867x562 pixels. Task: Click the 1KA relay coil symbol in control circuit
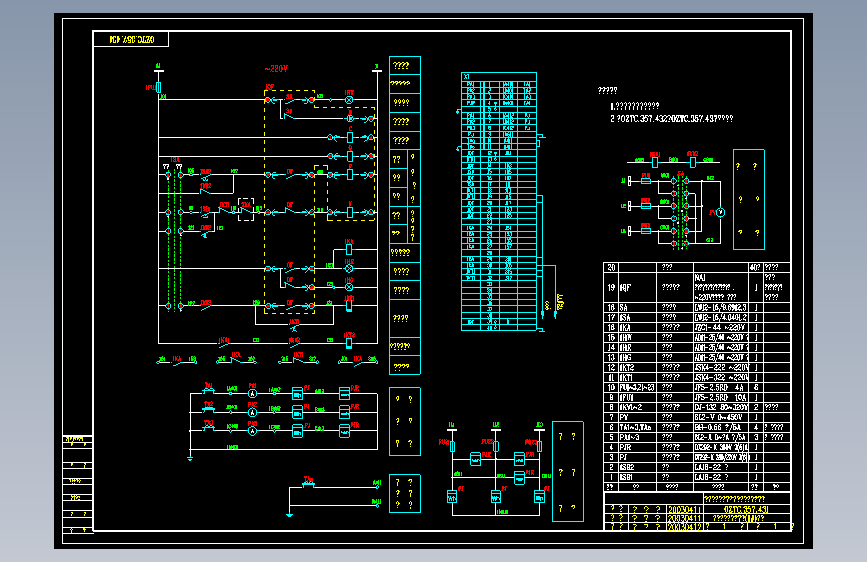349,249
